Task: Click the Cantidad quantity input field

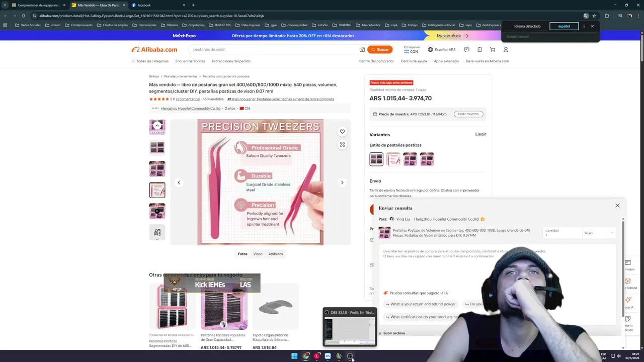Action: coord(561,233)
